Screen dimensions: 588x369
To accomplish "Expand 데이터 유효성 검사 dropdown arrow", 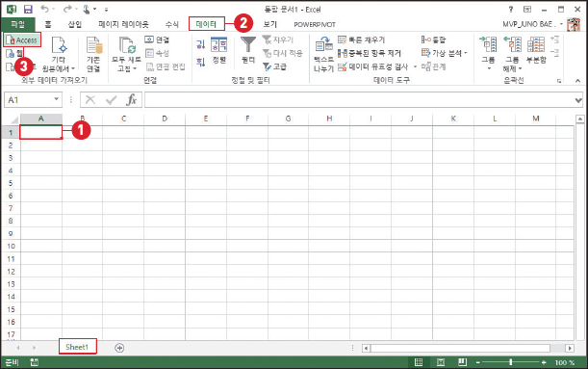I will point(415,66).
